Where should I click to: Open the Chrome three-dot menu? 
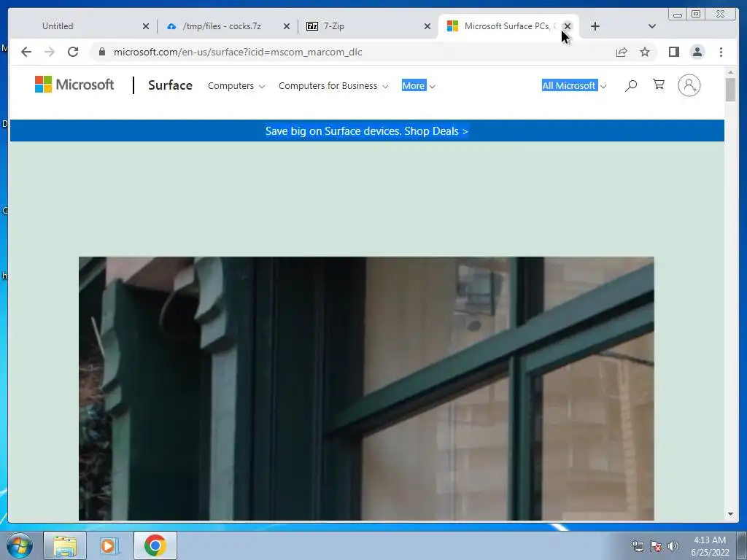point(721,52)
